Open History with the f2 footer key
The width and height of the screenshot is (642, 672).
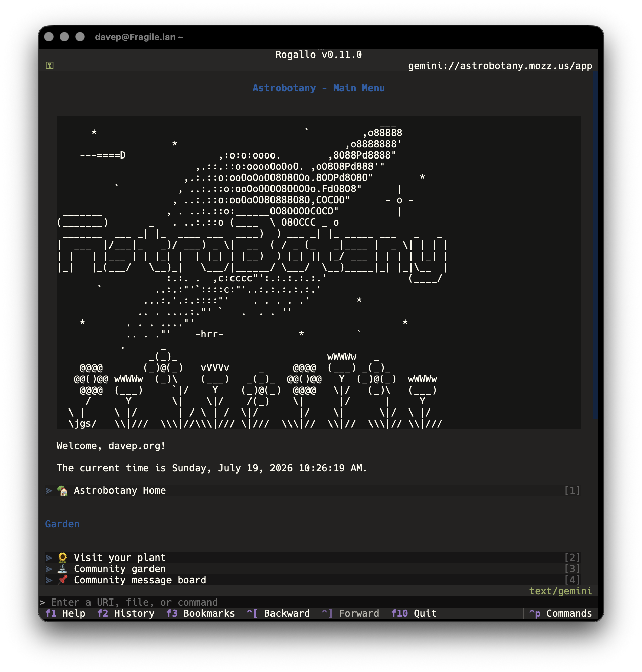click(x=126, y=613)
